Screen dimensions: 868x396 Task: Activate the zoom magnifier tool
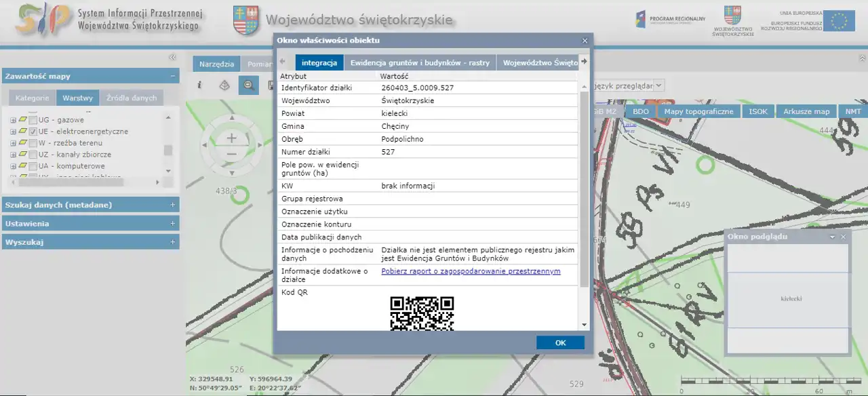[x=249, y=85]
